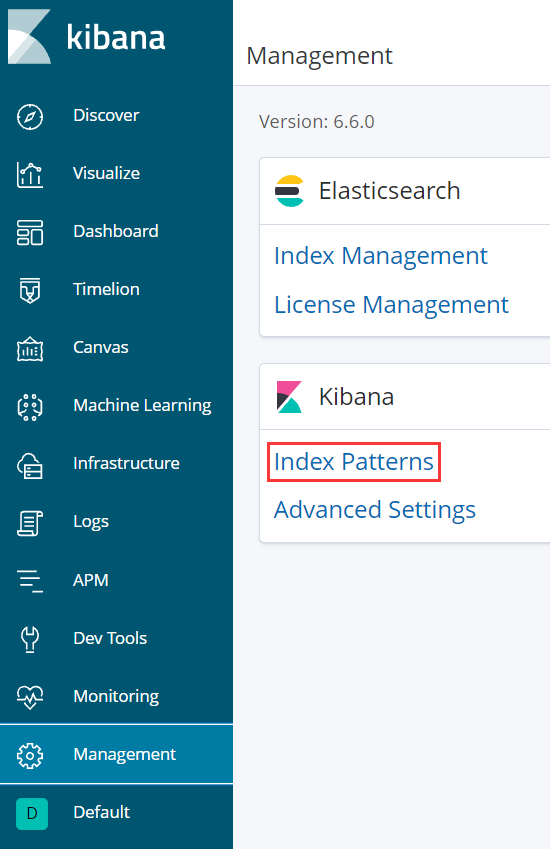Open the Index Management link
The image size is (550, 849).
pyautogui.click(x=381, y=256)
